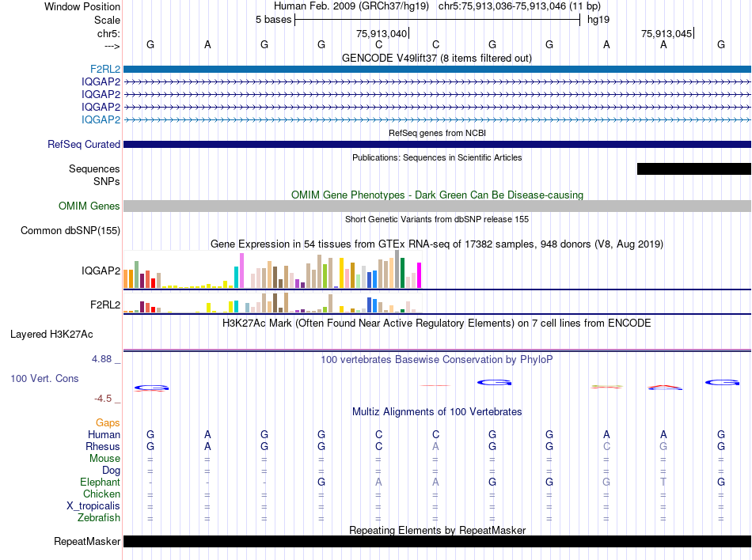The height and width of the screenshot is (560, 752).
Task: Click the tall pink bar in IQGAP2 chart
Action: pyautogui.click(x=241, y=271)
